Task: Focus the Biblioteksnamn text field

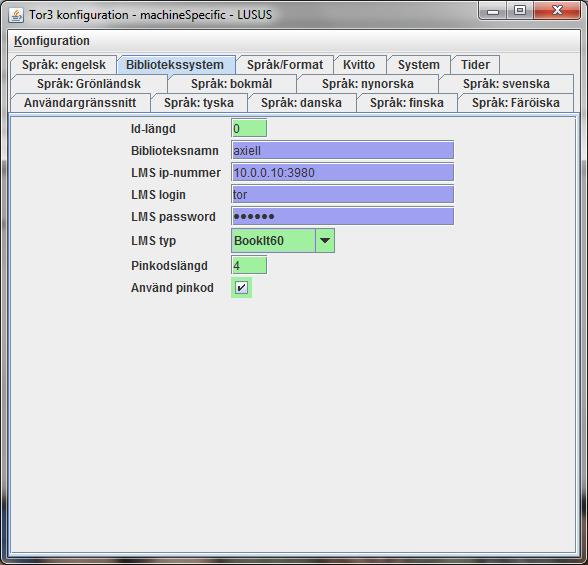Action: pos(342,150)
